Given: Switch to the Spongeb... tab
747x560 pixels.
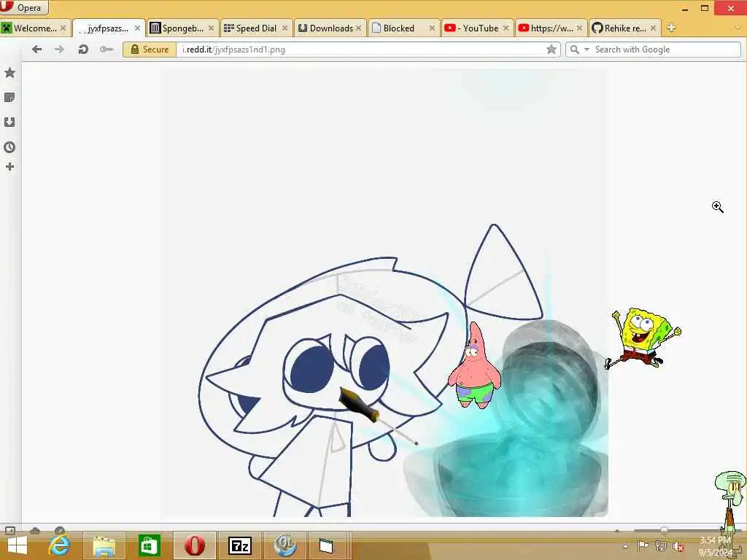Looking at the screenshot, I should coord(182,28).
